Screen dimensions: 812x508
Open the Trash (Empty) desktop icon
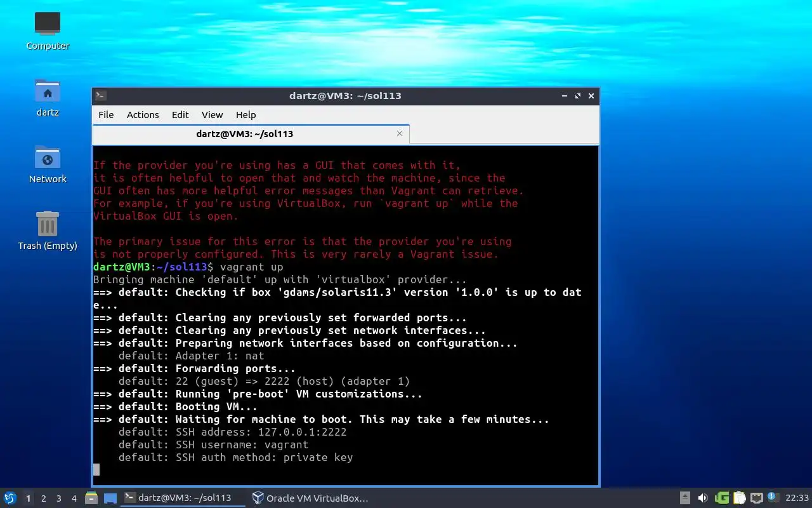48,231
